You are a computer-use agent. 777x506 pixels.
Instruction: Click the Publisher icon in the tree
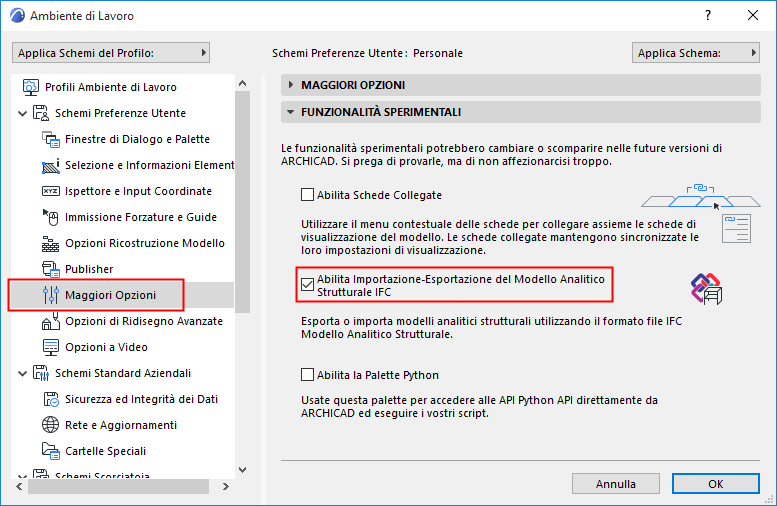coord(51,269)
